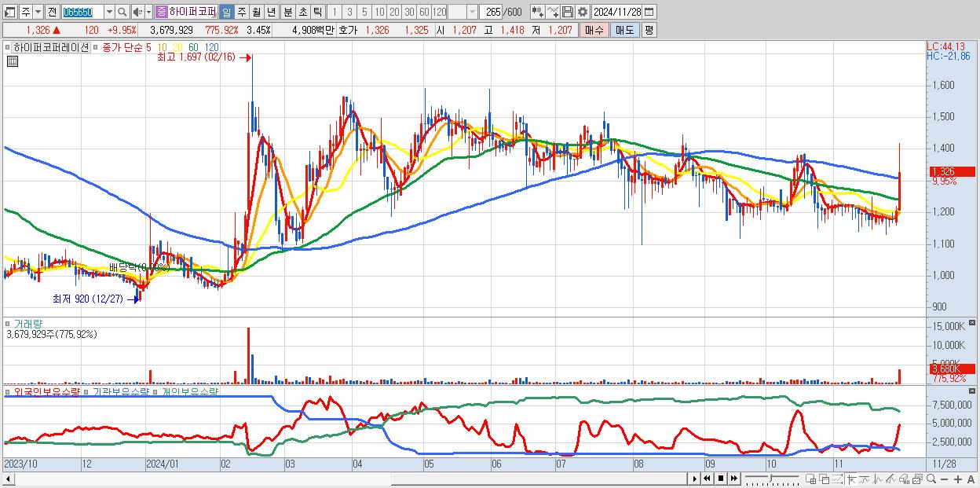Click the 거래량 volume panel label
This screenshot has width=980, height=488.
click(x=27, y=324)
